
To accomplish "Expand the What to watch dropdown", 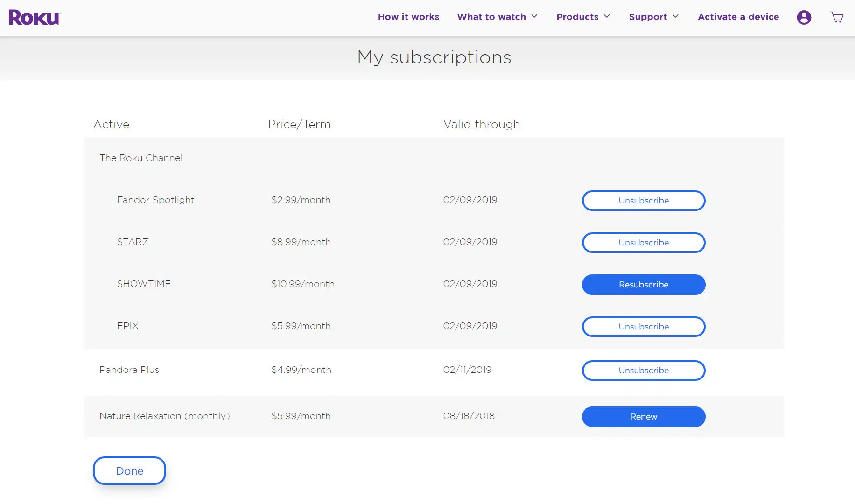I will (x=497, y=17).
